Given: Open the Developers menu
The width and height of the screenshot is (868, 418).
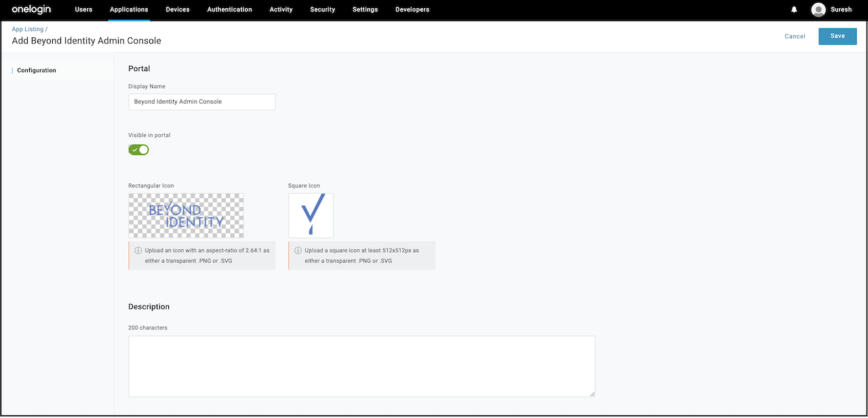Looking at the screenshot, I should click(412, 9).
